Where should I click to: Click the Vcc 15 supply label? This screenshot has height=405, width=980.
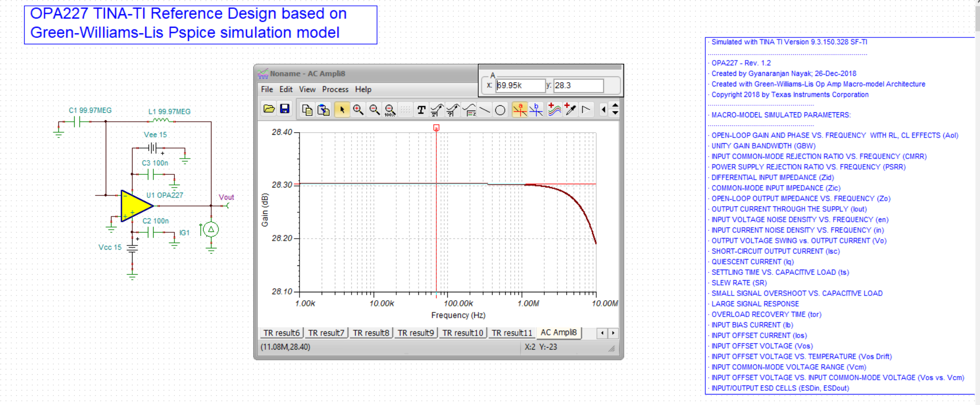110,247
